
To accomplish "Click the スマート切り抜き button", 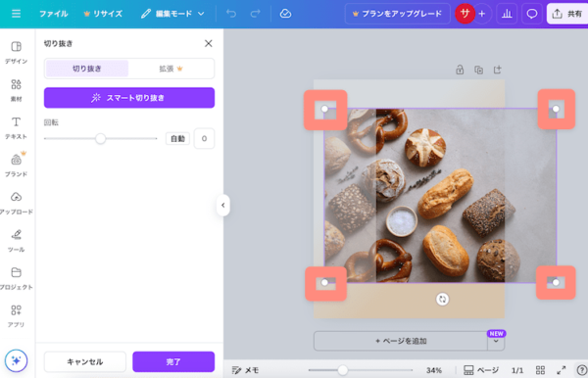I will pyautogui.click(x=129, y=98).
